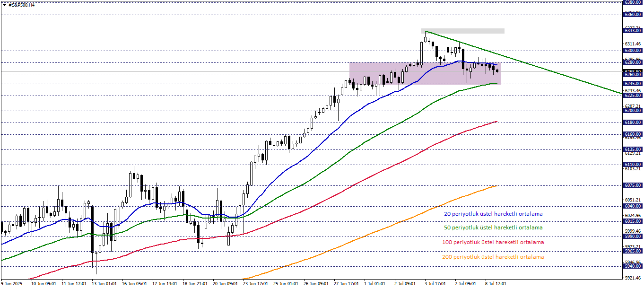Select the 6075.00 price level label
Image resolution: width=644 pixels, height=289 pixels.
pyautogui.click(x=633, y=185)
